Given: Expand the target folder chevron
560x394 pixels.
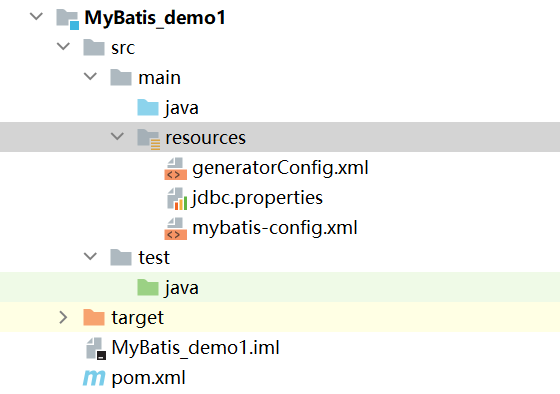Looking at the screenshot, I should (x=63, y=317).
